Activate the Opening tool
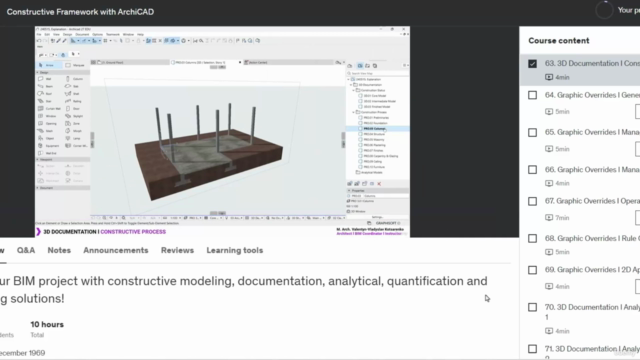Screen dimensions: 640x360 47,123
